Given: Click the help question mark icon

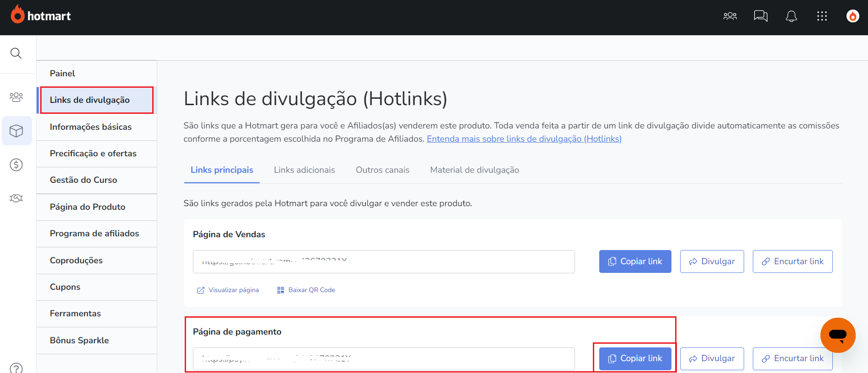Looking at the screenshot, I should [16, 368].
